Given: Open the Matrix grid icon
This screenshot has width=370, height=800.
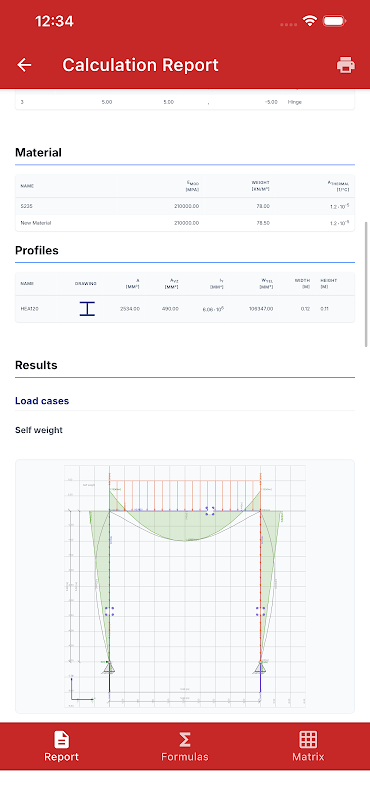Looking at the screenshot, I should (x=308, y=739).
